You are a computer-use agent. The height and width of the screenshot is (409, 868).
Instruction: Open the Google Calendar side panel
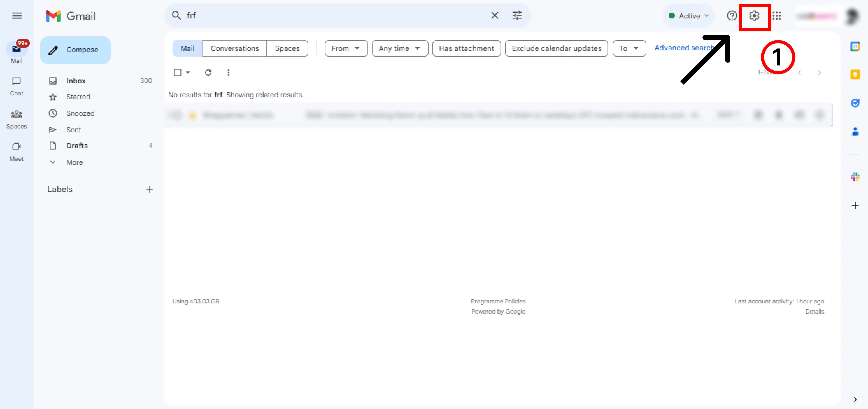point(855,46)
